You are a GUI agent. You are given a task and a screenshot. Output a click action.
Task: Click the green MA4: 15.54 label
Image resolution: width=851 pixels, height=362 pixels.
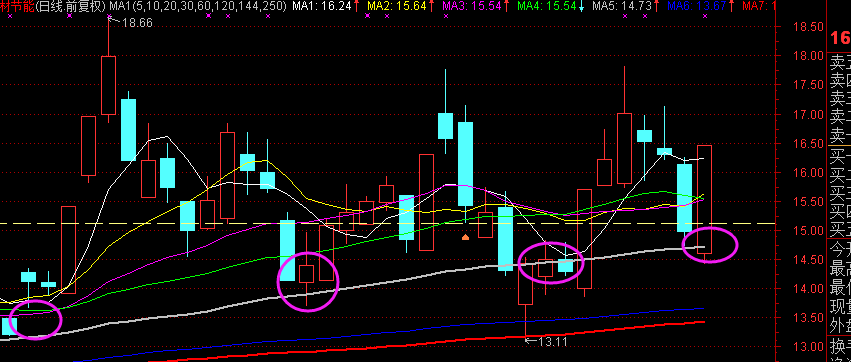pos(547,7)
